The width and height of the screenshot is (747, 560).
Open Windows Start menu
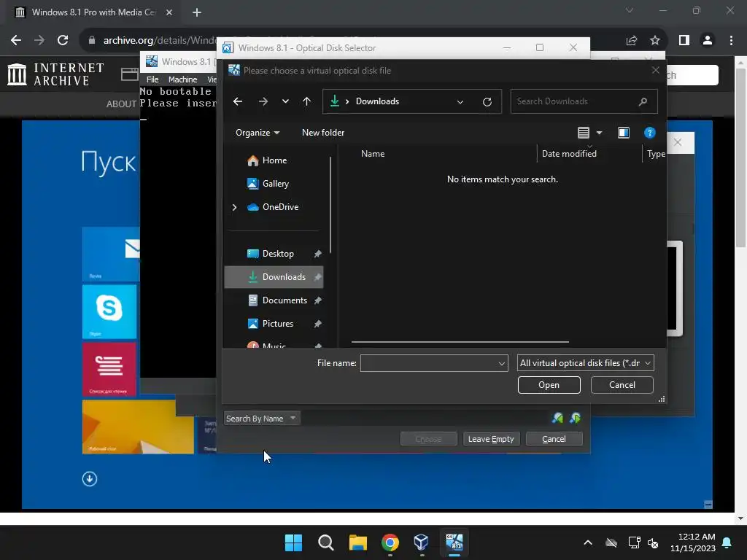click(x=293, y=542)
